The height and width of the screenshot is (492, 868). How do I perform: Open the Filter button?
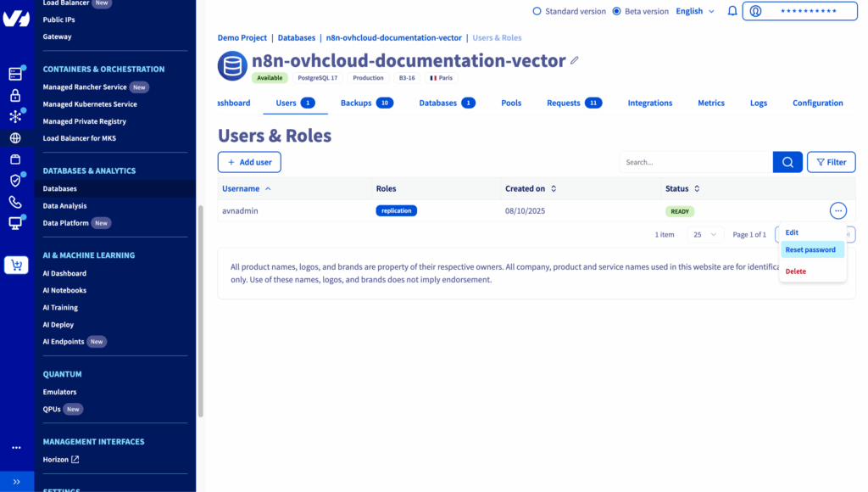coord(831,162)
